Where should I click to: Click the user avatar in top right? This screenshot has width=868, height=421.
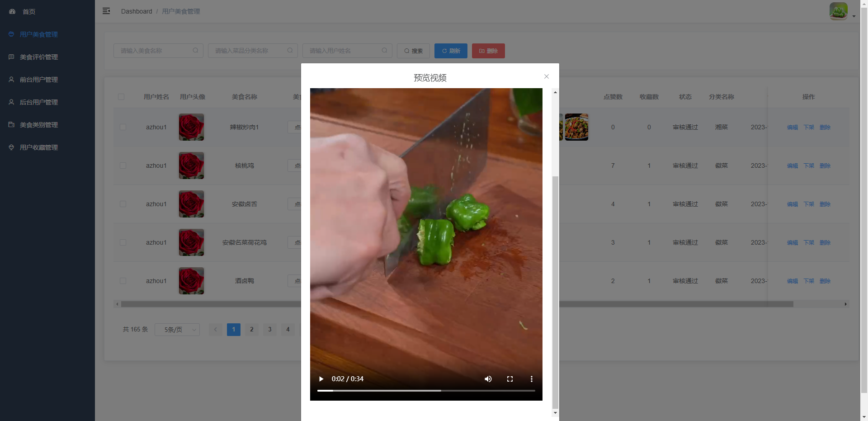coord(838,11)
